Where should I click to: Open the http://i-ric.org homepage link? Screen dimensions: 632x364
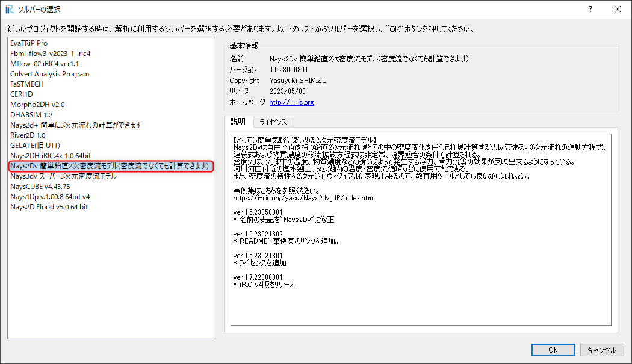[x=291, y=102]
